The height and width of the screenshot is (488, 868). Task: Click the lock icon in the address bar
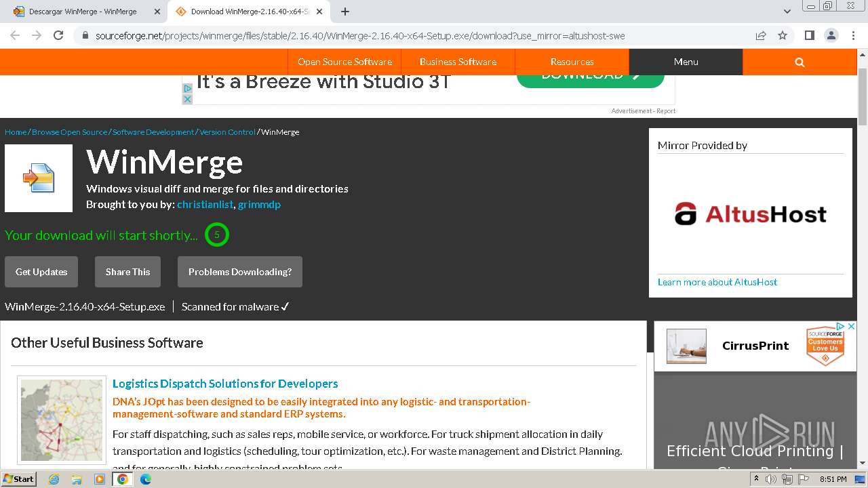(85, 36)
